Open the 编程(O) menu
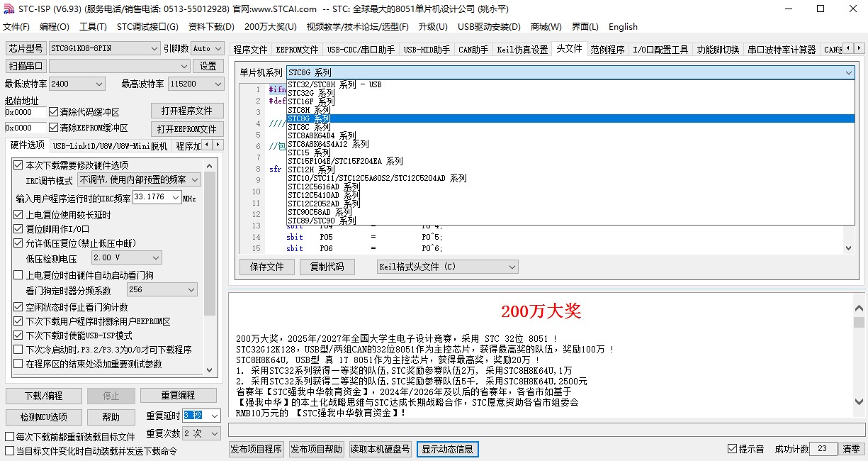 click(x=55, y=27)
